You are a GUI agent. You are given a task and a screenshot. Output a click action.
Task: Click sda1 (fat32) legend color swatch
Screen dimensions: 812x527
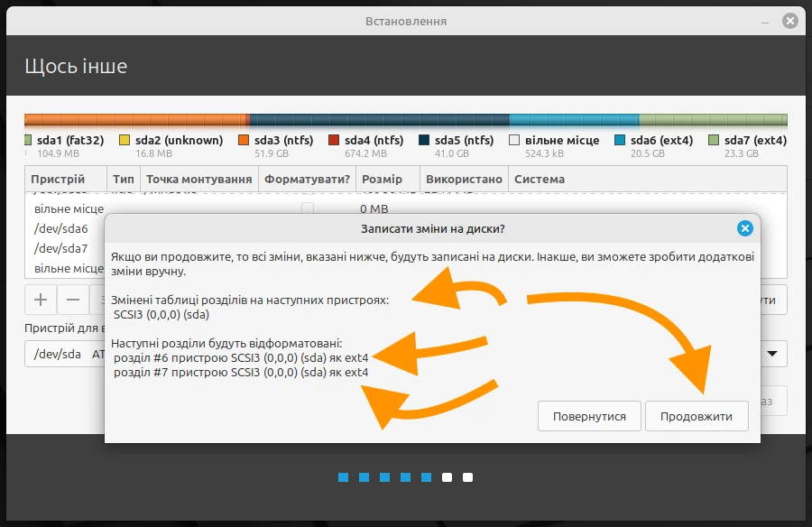[29, 140]
